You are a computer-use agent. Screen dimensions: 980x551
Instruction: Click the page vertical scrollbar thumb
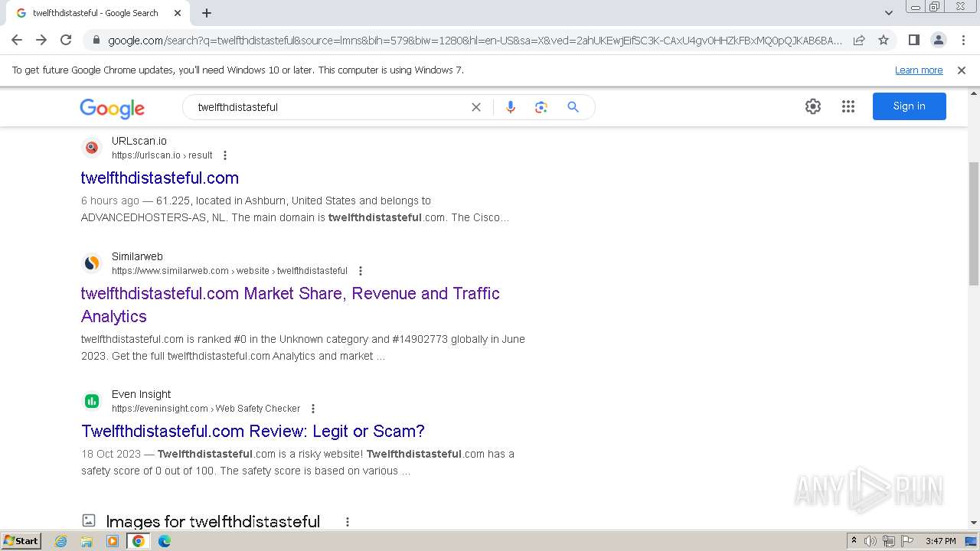coord(974,222)
